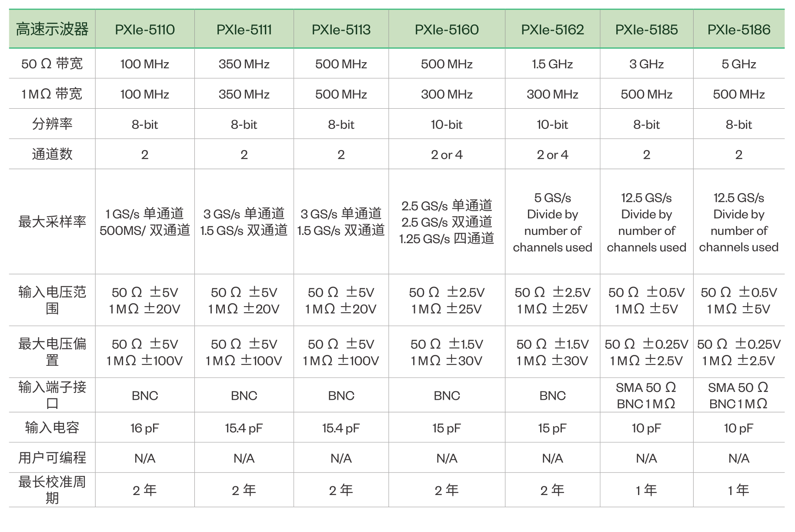795x532 pixels.
Task: Select the 输入电容 row label
Action: click(52, 428)
